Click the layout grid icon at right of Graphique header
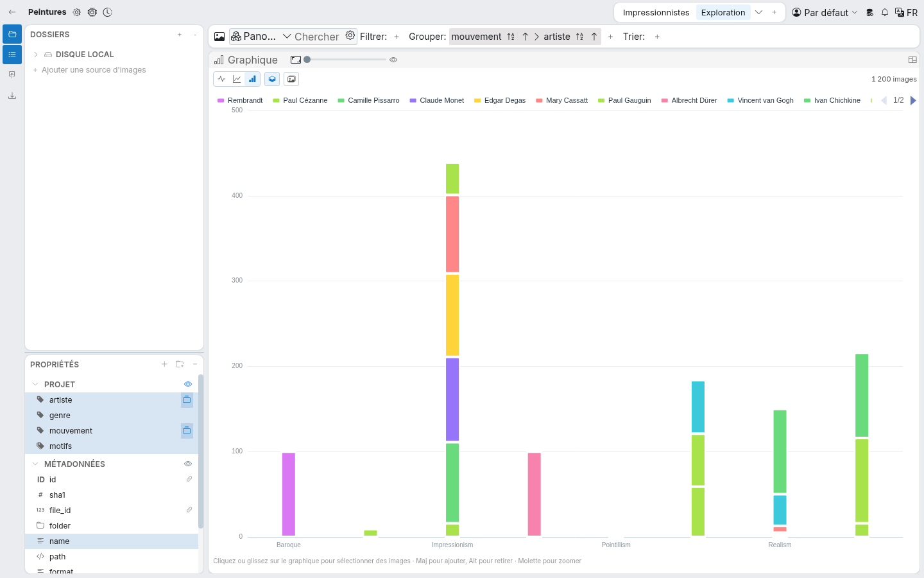Image resolution: width=924 pixels, height=578 pixels. [912, 60]
